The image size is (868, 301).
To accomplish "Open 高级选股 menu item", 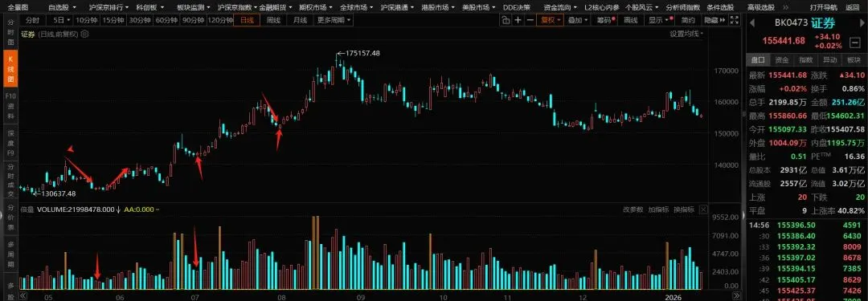I will pyautogui.click(x=762, y=7).
